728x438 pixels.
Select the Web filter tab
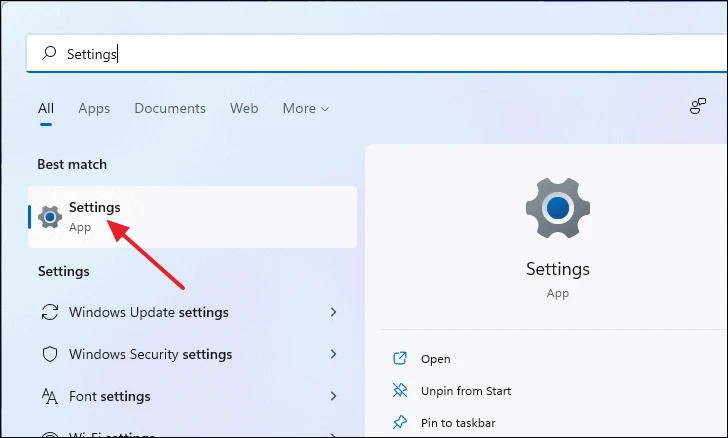click(x=244, y=108)
